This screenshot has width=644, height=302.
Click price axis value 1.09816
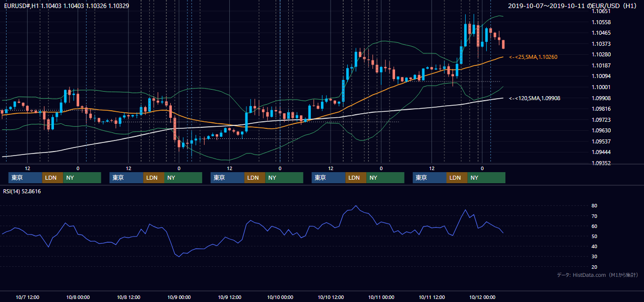pos(602,109)
